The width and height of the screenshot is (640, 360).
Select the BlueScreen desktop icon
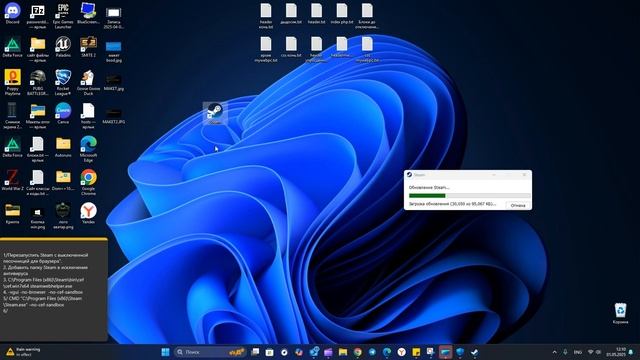click(88, 13)
